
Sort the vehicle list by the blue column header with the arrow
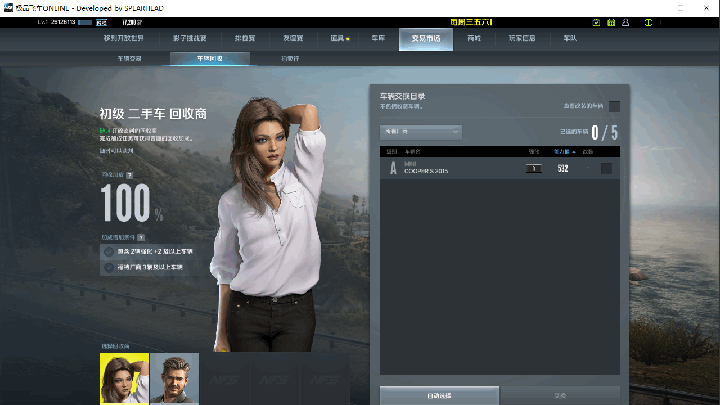(x=564, y=152)
